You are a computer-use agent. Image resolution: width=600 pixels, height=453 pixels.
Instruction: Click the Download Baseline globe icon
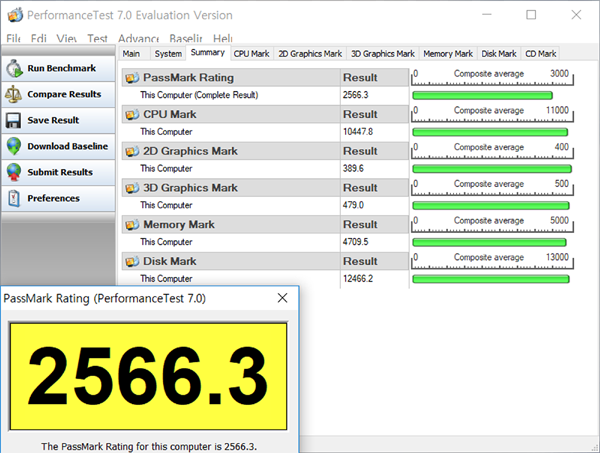[x=14, y=146]
